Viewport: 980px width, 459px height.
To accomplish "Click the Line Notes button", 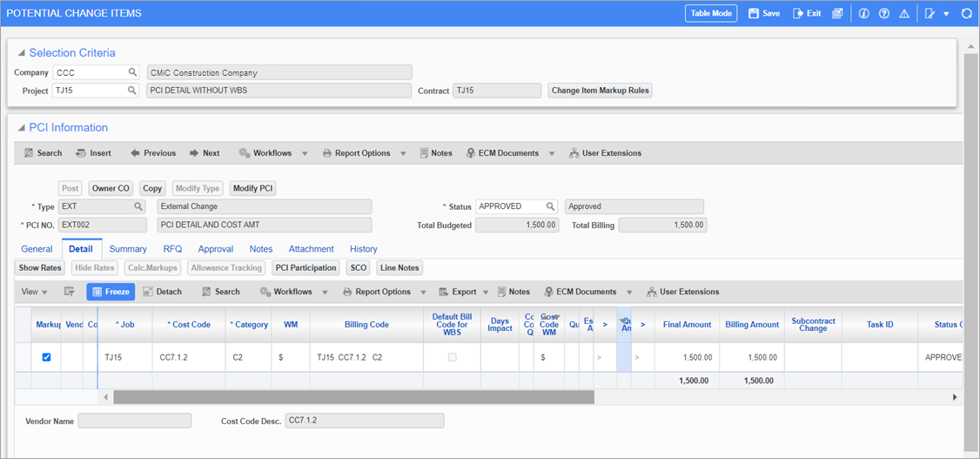I will click(399, 268).
